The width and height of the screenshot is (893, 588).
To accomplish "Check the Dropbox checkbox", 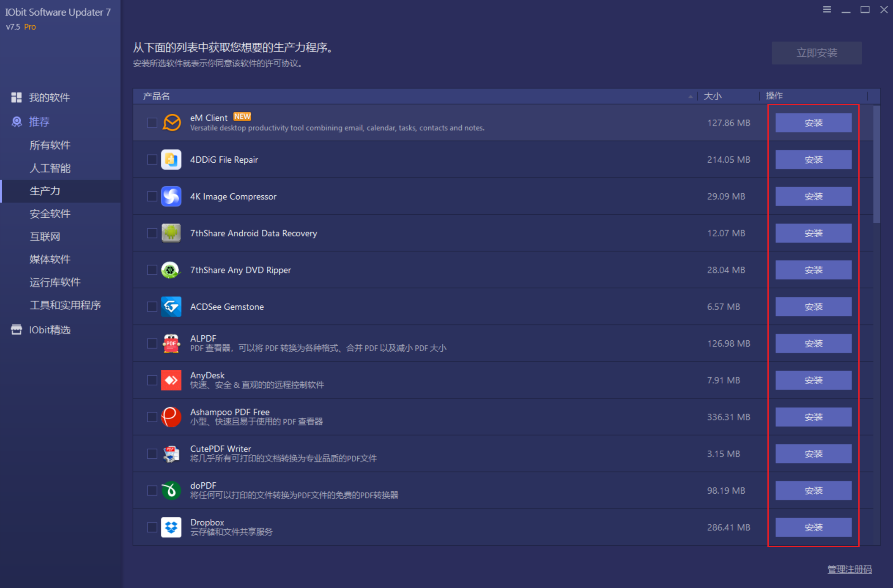I will coord(152,527).
